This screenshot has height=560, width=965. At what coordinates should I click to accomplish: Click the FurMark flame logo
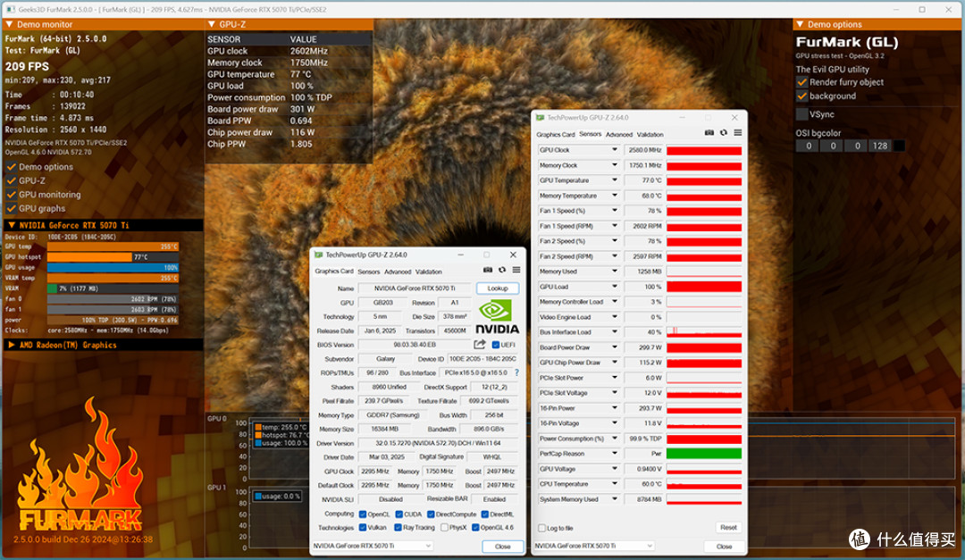[80, 464]
